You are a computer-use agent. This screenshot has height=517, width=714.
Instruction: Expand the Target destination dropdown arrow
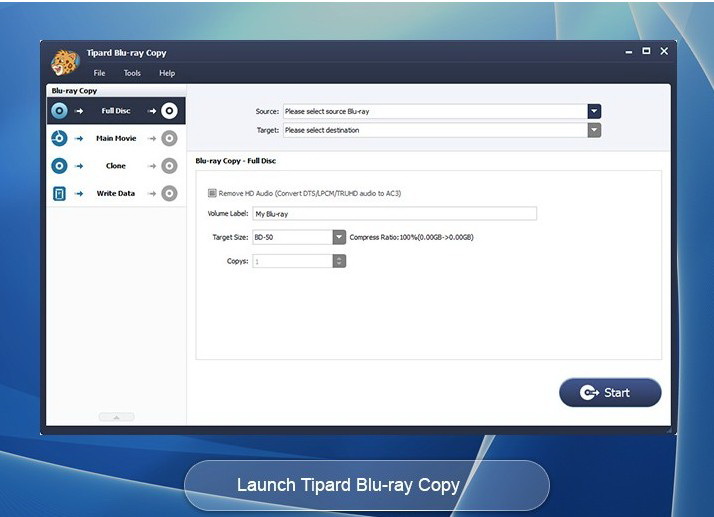(594, 130)
